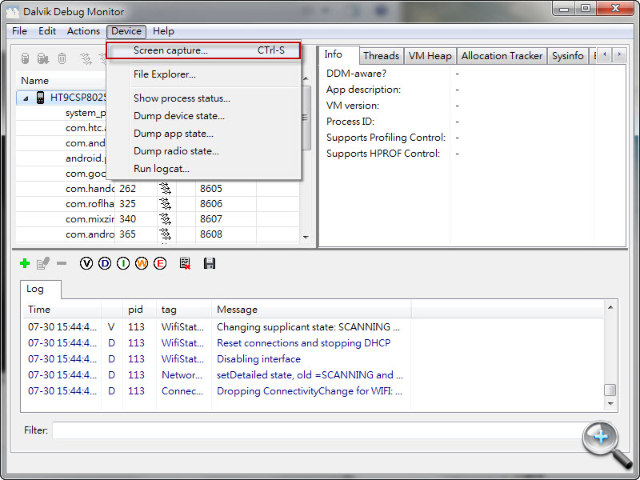
Task: Select the HT9CSP802 device phone icon
Action: [40, 98]
